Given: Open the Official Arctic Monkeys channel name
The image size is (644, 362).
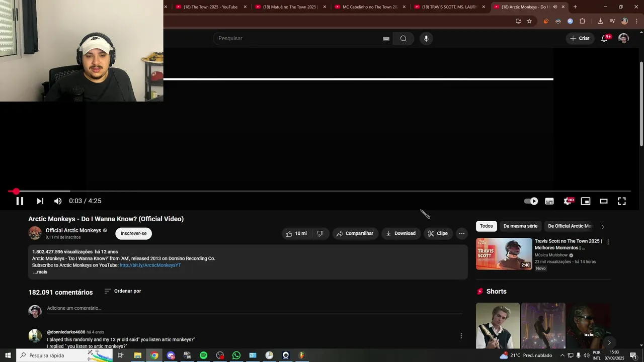Looking at the screenshot, I should [x=73, y=230].
